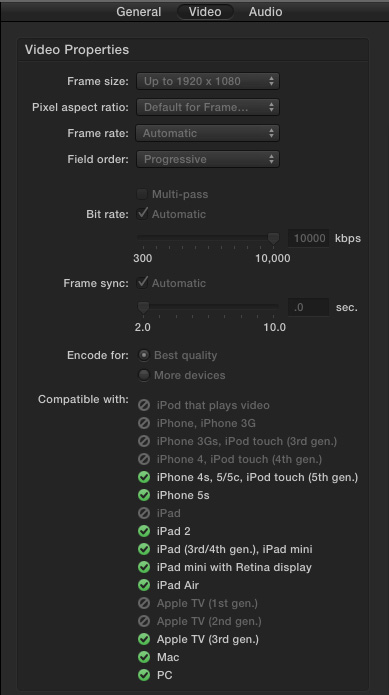Viewport: 389px width, 695px height.
Task: Toggle the Bit rate Automatic checkbox
Action: [142, 214]
